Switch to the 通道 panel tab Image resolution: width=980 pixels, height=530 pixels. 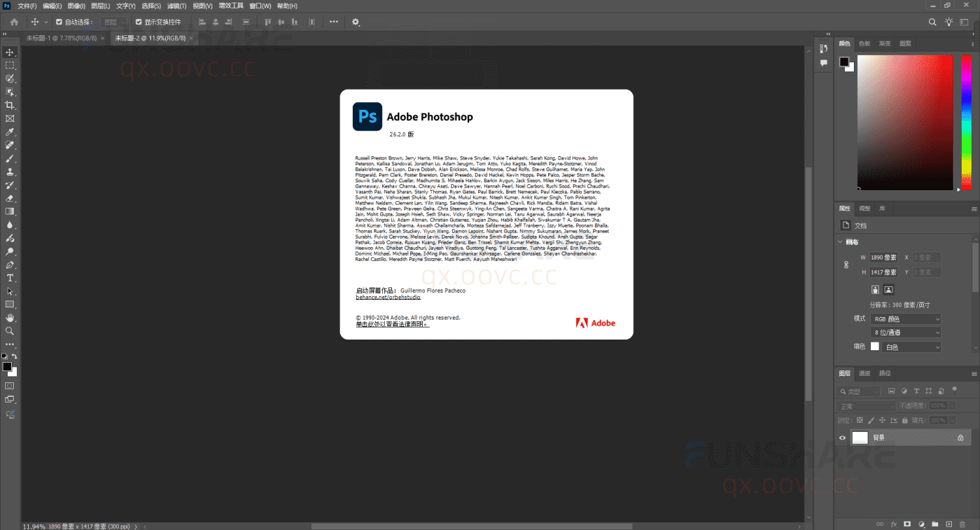pos(864,373)
